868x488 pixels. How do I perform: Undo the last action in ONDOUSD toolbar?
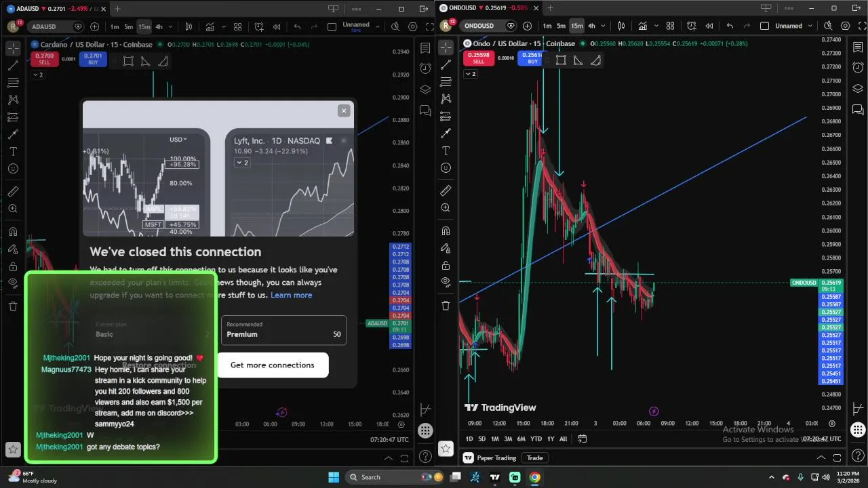pyautogui.click(x=730, y=26)
